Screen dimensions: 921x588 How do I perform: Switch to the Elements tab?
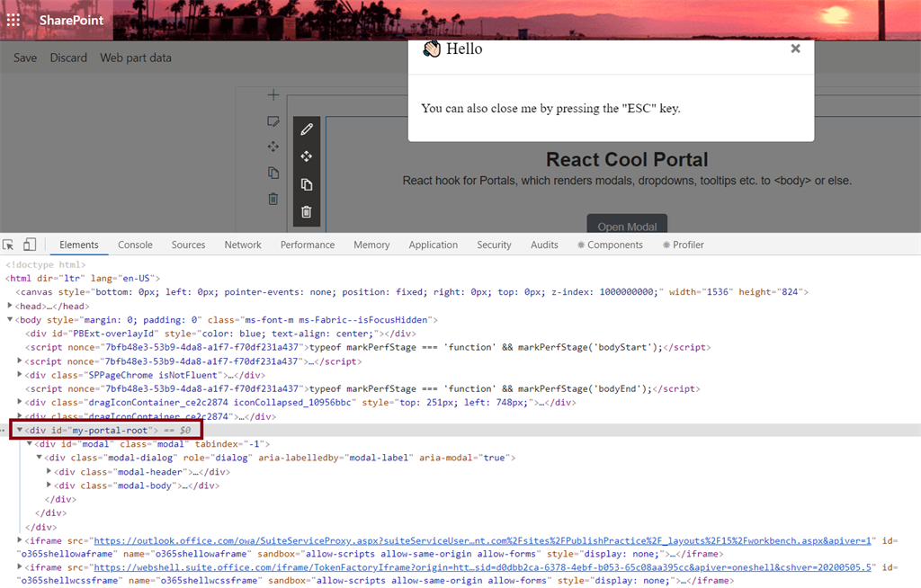click(x=79, y=245)
